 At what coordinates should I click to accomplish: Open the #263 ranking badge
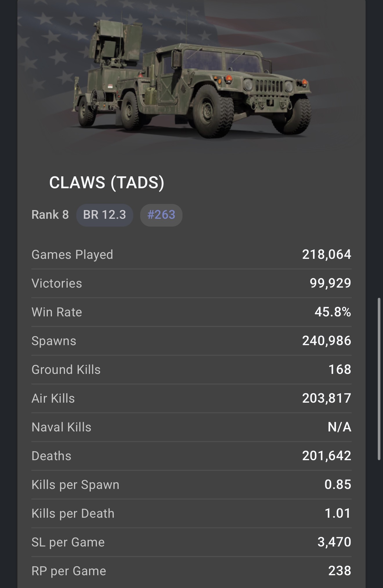click(x=161, y=215)
